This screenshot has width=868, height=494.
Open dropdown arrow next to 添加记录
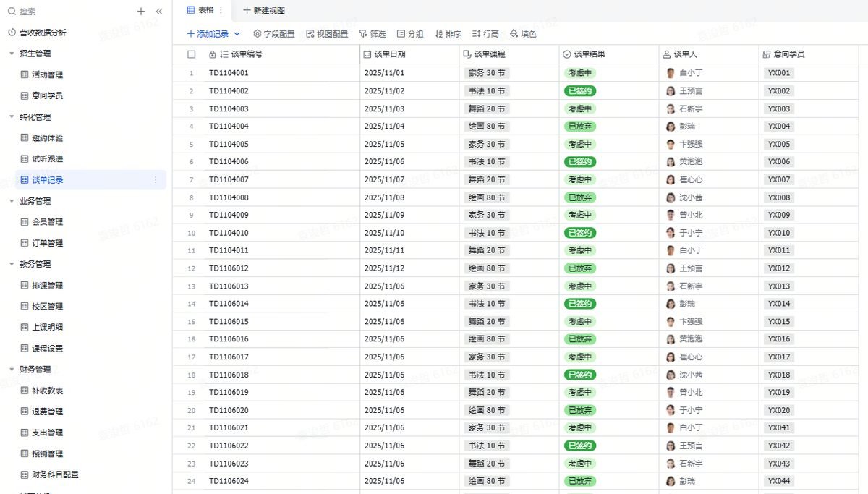click(237, 34)
